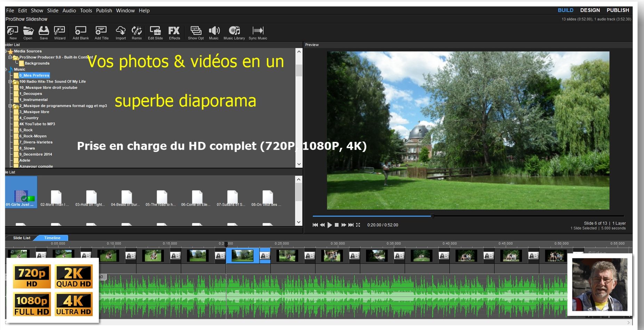Open Show Opt settings
This screenshot has height=330, width=644.
coord(196,33)
